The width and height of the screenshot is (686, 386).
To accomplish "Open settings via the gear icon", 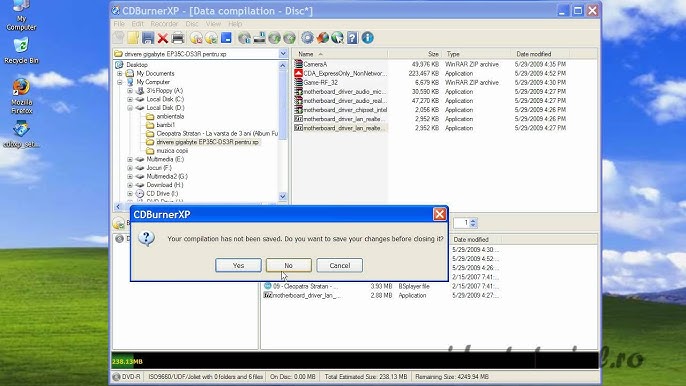I will coord(308,38).
